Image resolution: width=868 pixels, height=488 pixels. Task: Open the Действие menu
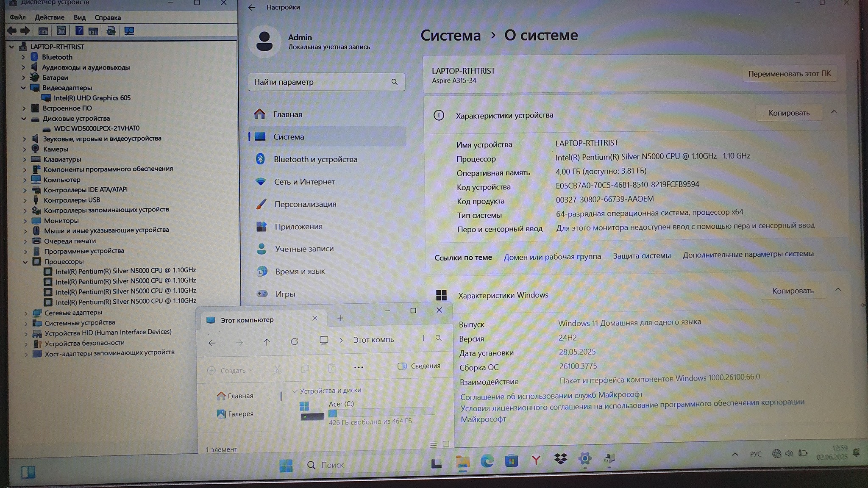[50, 17]
